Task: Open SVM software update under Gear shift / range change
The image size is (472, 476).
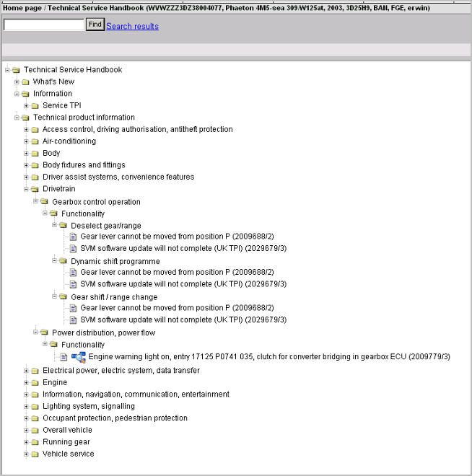Action: click(x=183, y=320)
